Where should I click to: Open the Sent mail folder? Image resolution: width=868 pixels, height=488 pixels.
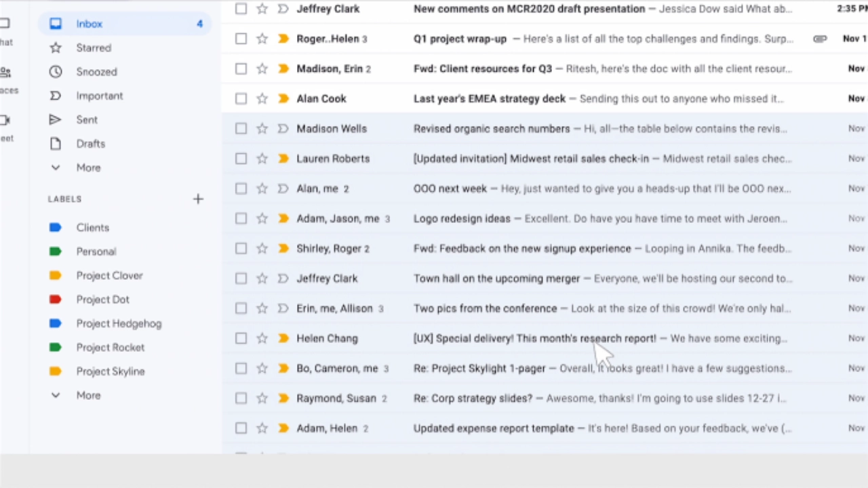(x=87, y=119)
